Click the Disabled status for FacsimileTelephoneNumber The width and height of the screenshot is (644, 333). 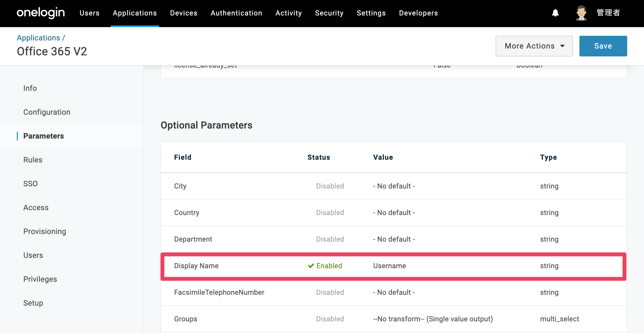click(330, 292)
